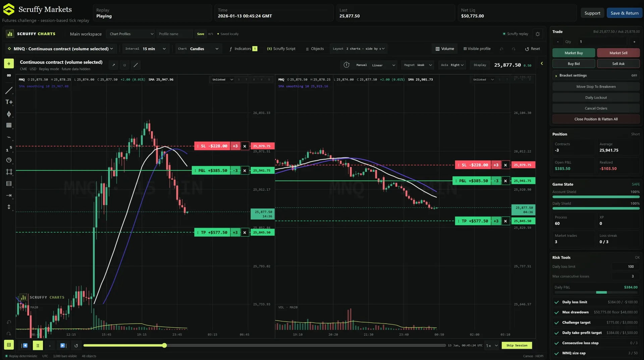
Task: Collapse the trade panel with chevron arrow
Action: point(542,63)
